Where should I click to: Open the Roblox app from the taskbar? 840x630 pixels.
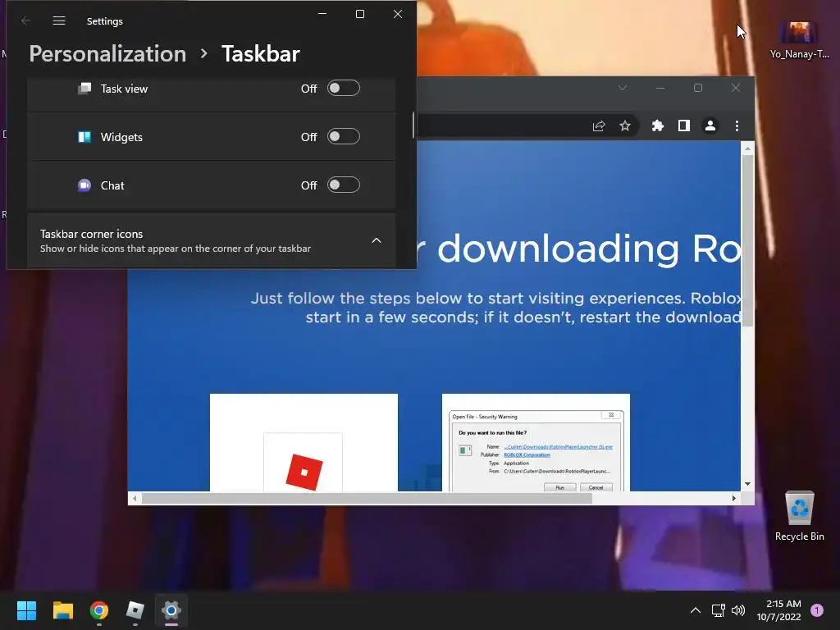tap(135, 610)
